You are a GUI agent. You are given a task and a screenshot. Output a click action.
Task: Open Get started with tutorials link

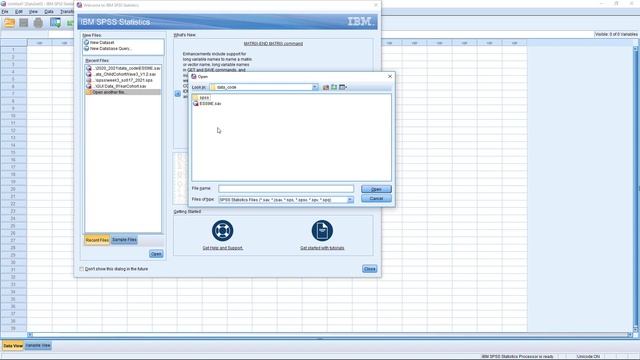coord(322,248)
